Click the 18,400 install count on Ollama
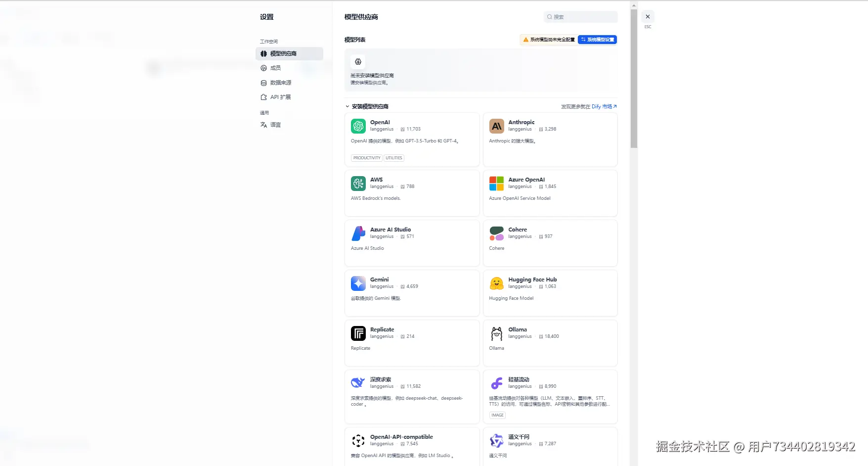Viewport: 868px width, 466px height. (552, 337)
